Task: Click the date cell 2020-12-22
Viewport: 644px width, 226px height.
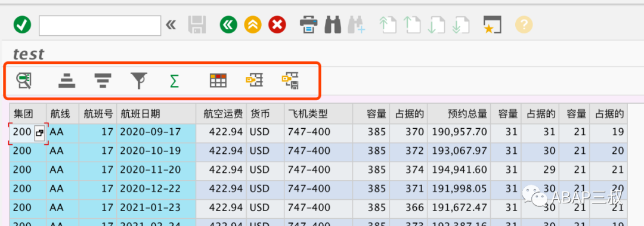Action: 156,189
